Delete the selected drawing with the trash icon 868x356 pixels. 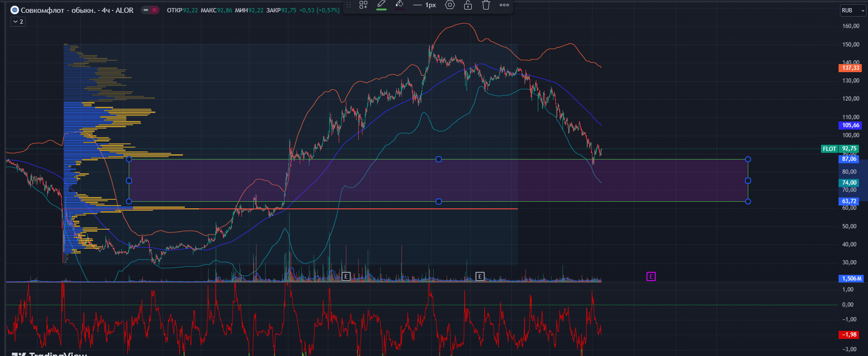pos(486,5)
